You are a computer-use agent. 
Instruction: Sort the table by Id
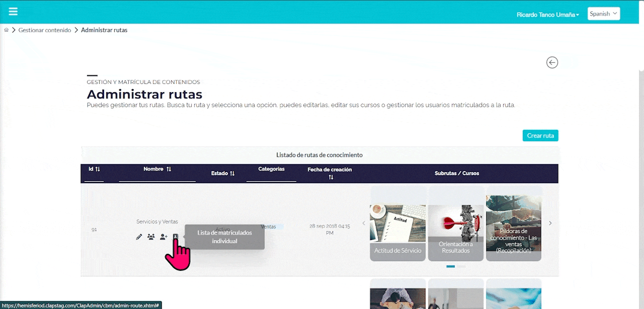(98, 169)
